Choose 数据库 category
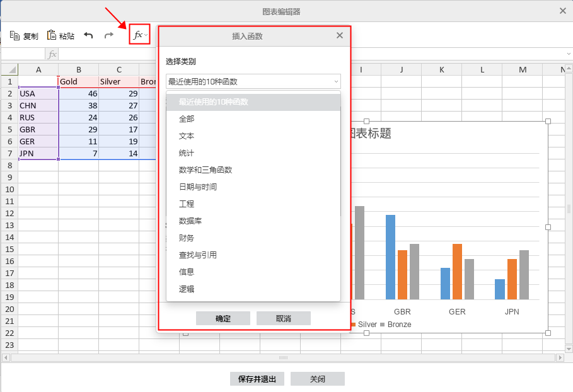 click(253, 221)
